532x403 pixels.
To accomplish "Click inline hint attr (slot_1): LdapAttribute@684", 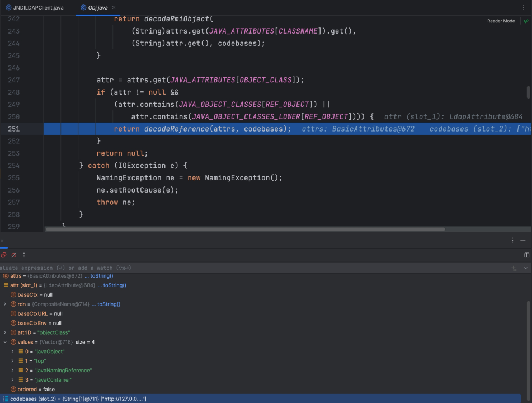I will tap(453, 117).
